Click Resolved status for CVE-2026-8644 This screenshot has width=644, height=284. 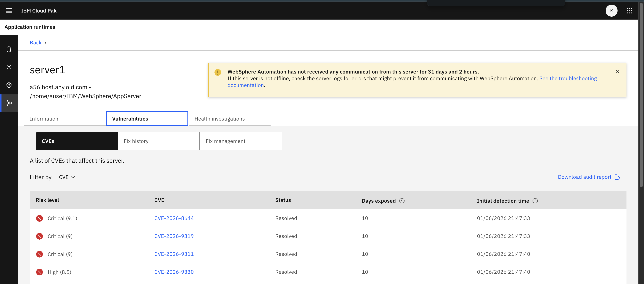tap(286, 218)
